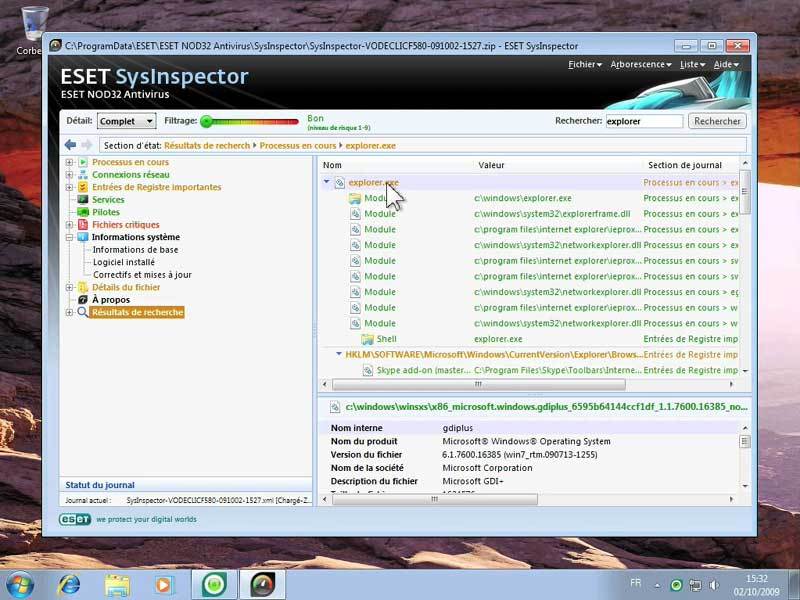This screenshot has width=800, height=600.
Task: Open Windows Explorer from the taskbar
Action: coord(117,585)
